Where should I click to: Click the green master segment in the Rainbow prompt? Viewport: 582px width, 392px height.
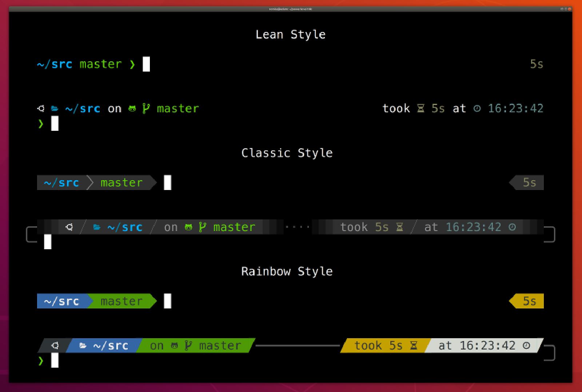(x=121, y=301)
